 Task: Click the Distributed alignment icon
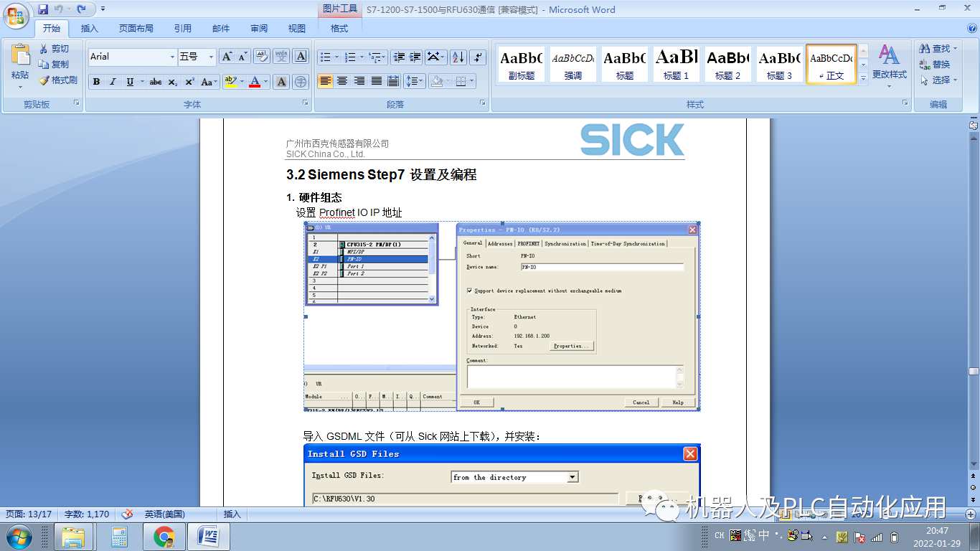393,81
